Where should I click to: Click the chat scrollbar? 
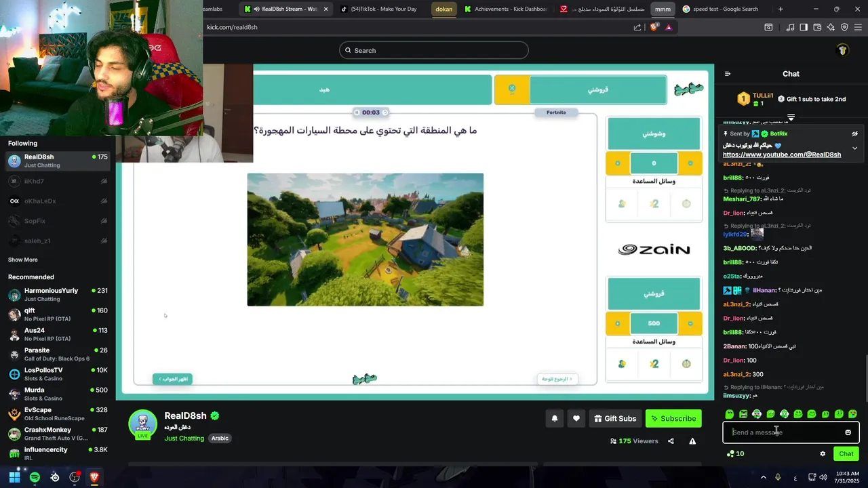[865, 378]
